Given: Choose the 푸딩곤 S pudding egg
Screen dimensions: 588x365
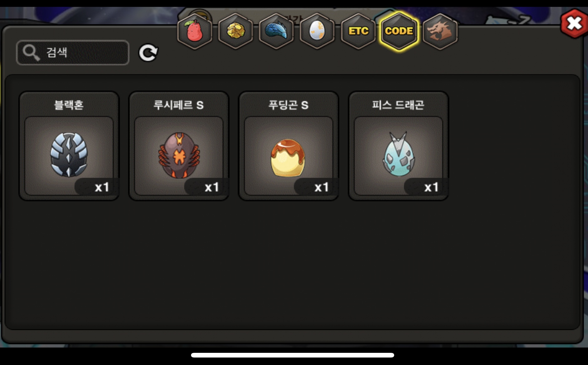Looking at the screenshot, I should coord(289,146).
